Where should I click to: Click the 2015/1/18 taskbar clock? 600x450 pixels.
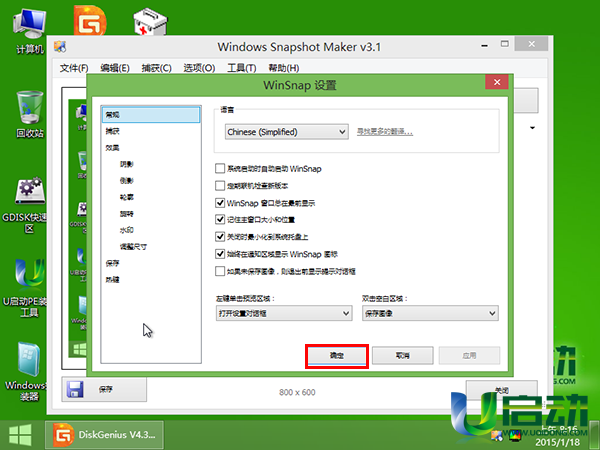point(557,442)
